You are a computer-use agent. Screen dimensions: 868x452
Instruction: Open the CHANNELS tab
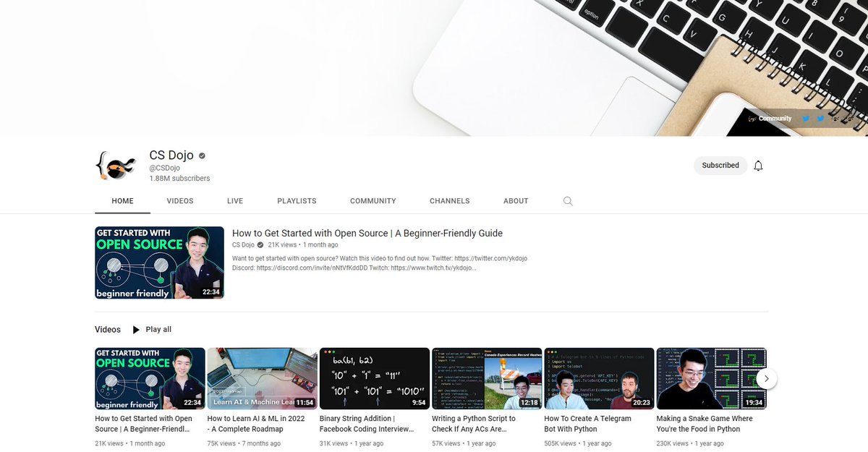[x=449, y=201]
